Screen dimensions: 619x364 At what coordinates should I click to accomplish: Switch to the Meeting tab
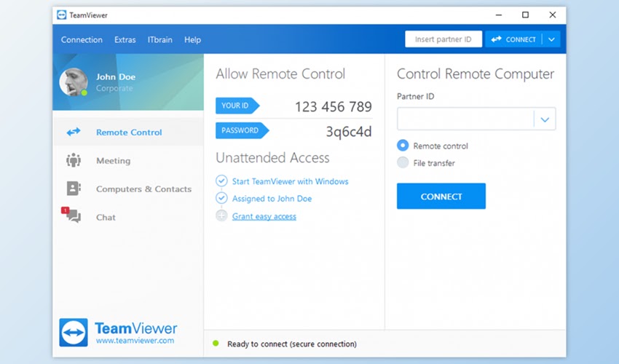[128, 160]
